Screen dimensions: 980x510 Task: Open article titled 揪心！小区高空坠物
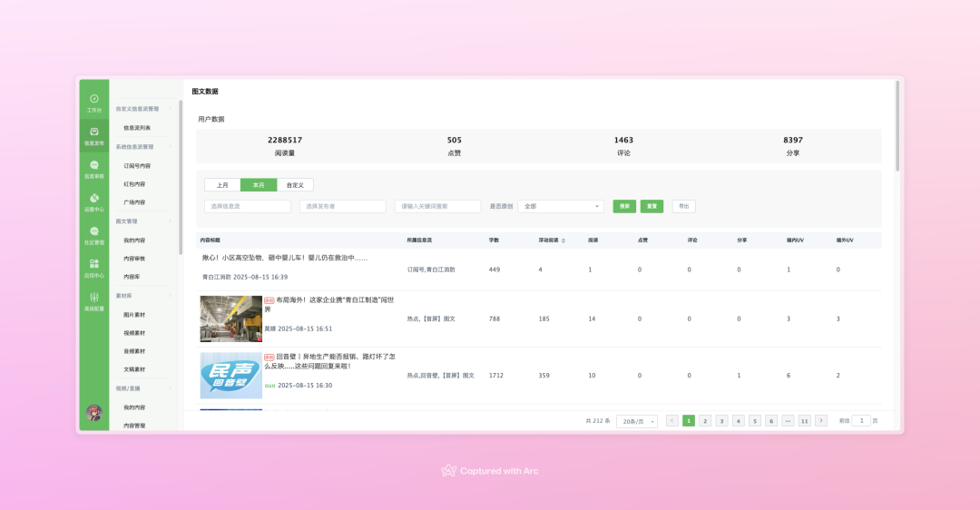pyautogui.click(x=285, y=258)
